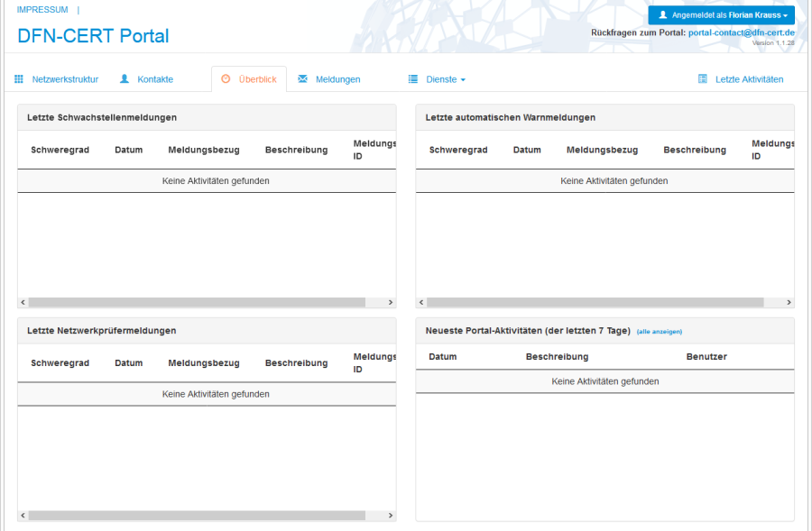
Task: Click the Dienste list icon
Action: [x=412, y=78]
